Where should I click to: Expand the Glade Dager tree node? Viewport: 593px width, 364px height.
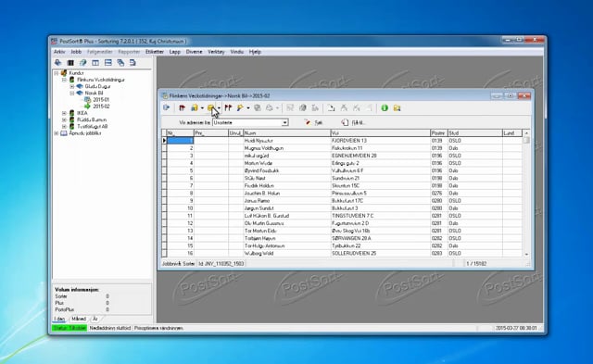pos(72,86)
